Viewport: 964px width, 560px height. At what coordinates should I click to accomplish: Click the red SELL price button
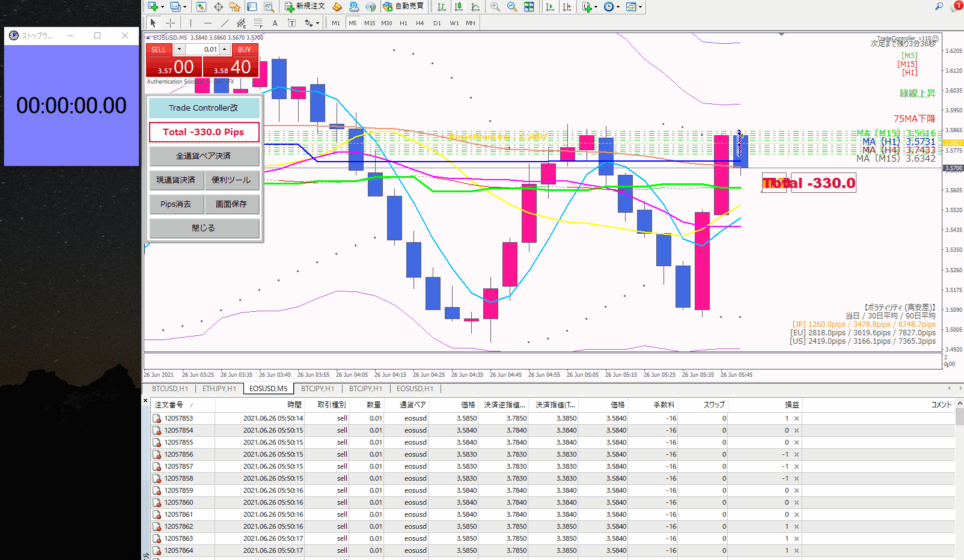[174, 67]
